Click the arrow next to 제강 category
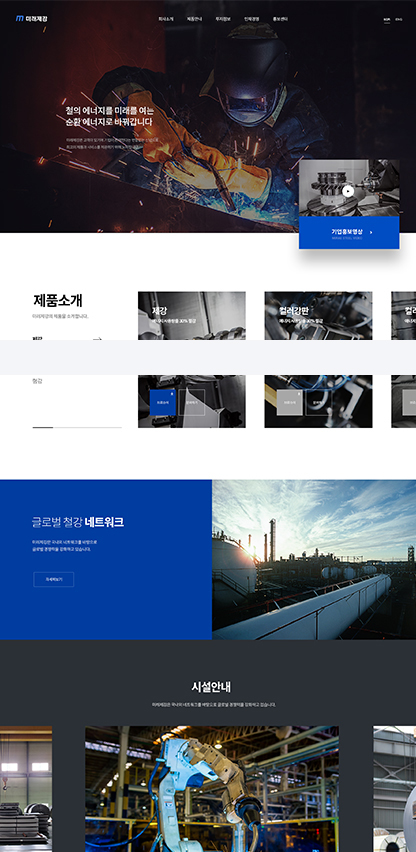The height and width of the screenshot is (852, 416). point(97,339)
